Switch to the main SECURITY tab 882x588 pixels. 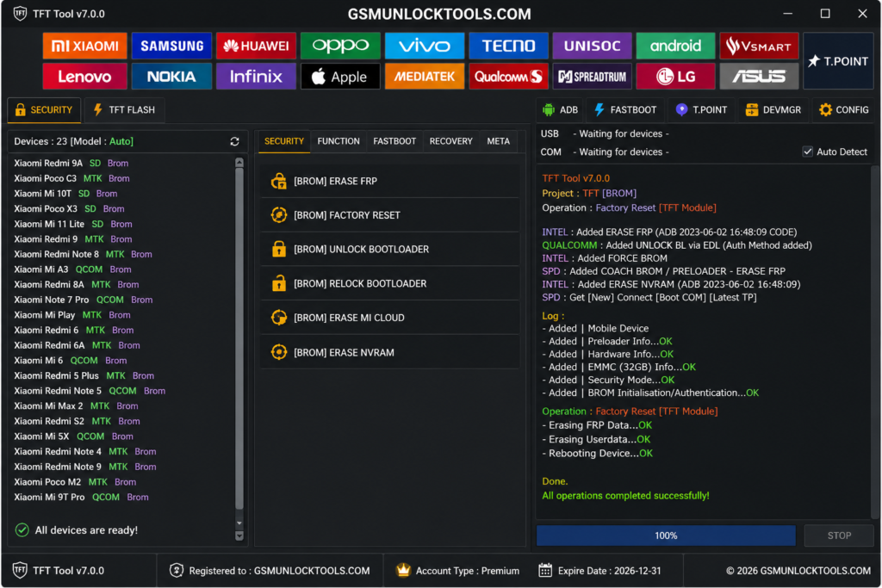[x=44, y=110]
